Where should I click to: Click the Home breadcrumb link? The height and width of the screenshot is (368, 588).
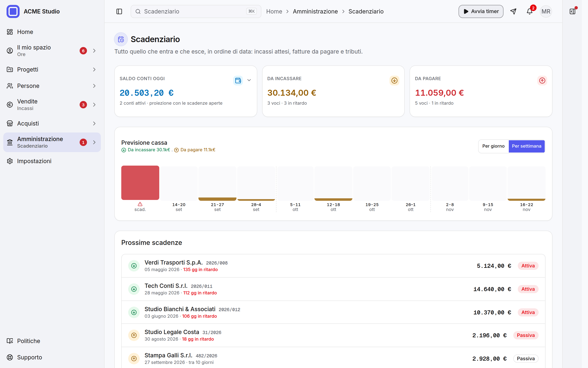pos(274,11)
